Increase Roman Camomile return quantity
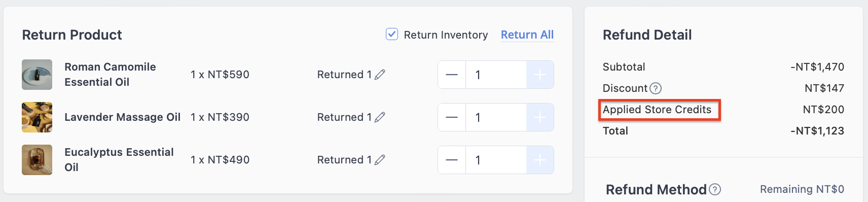 (x=540, y=75)
